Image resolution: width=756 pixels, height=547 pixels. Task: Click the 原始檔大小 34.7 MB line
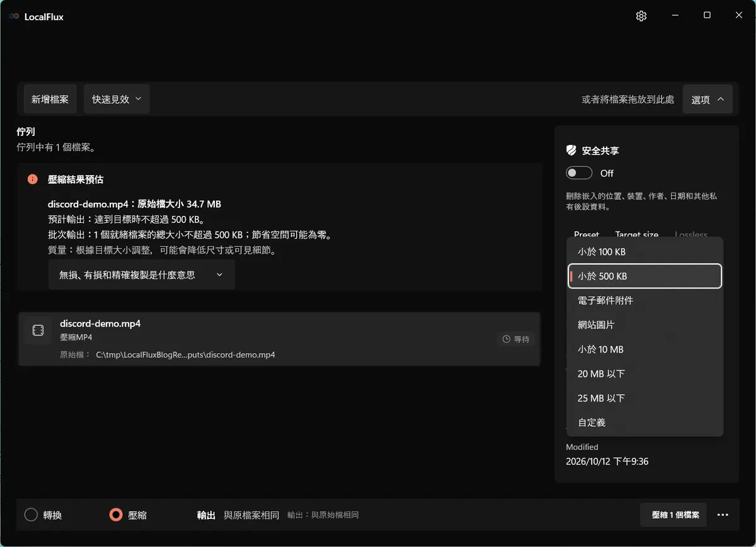(x=134, y=204)
